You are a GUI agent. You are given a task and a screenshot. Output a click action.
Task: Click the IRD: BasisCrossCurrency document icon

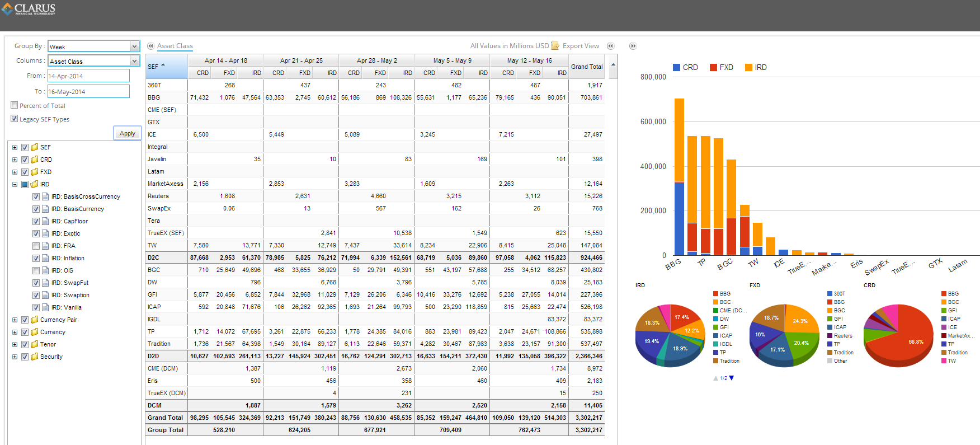(x=45, y=196)
